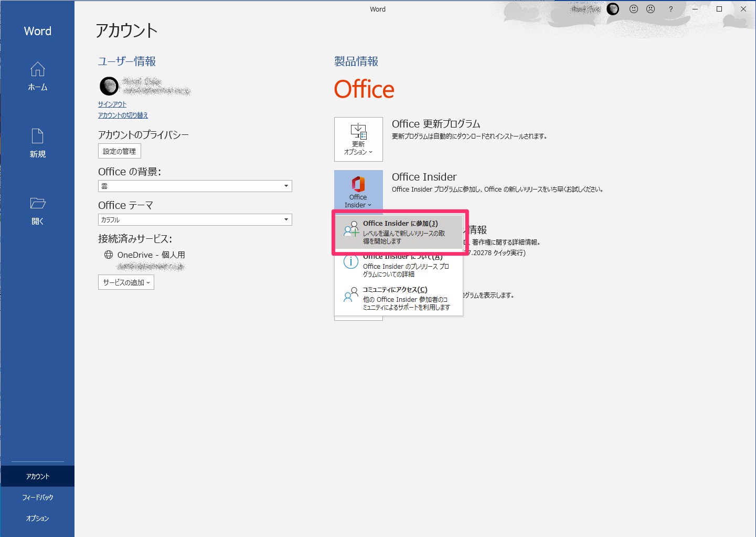756x537 pixels.
Task: Expand the サービスの追加 dropdown button
Action: coord(126,282)
